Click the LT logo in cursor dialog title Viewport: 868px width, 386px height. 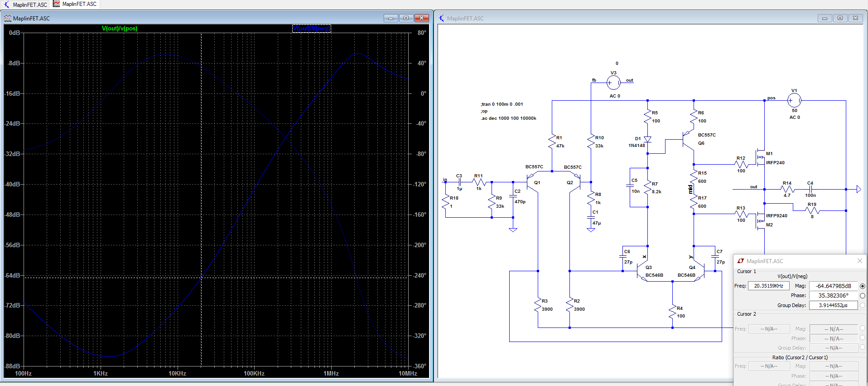[x=741, y=261]
